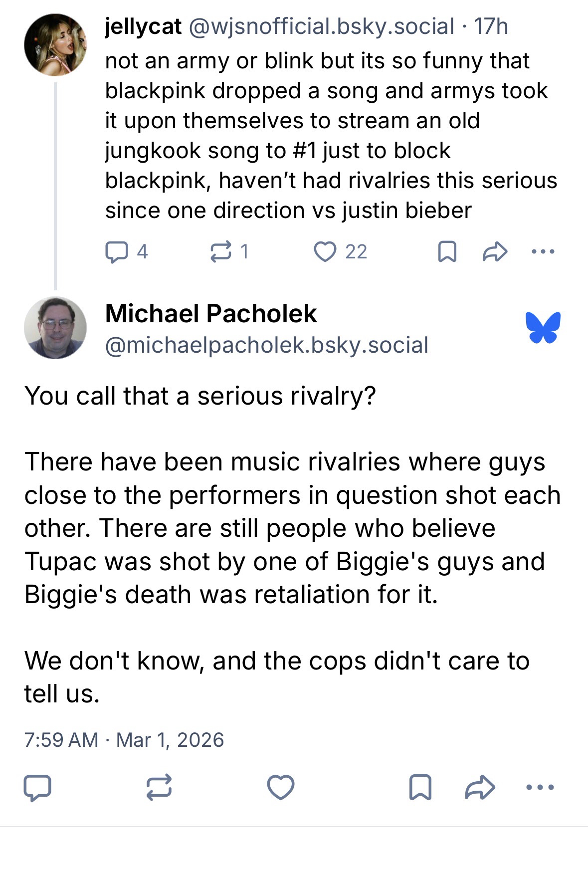
Task: Open @wjsnofficial.bsky.social handle link
Action: (321, 26)
